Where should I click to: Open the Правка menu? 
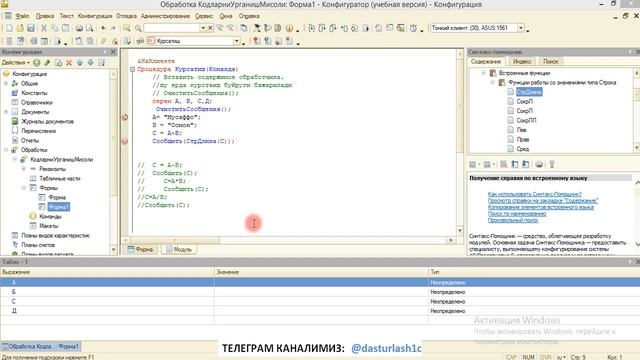click(x=44, y=16)
